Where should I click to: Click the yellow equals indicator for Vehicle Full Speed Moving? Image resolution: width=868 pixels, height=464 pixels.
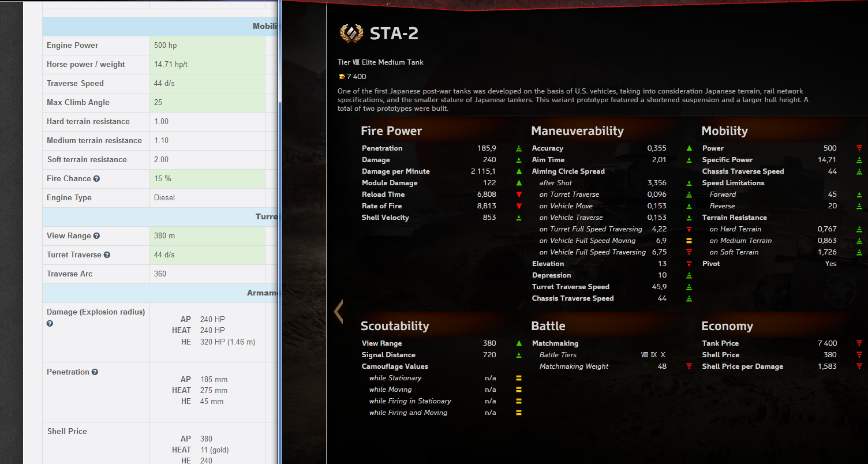tap(689, 241)
